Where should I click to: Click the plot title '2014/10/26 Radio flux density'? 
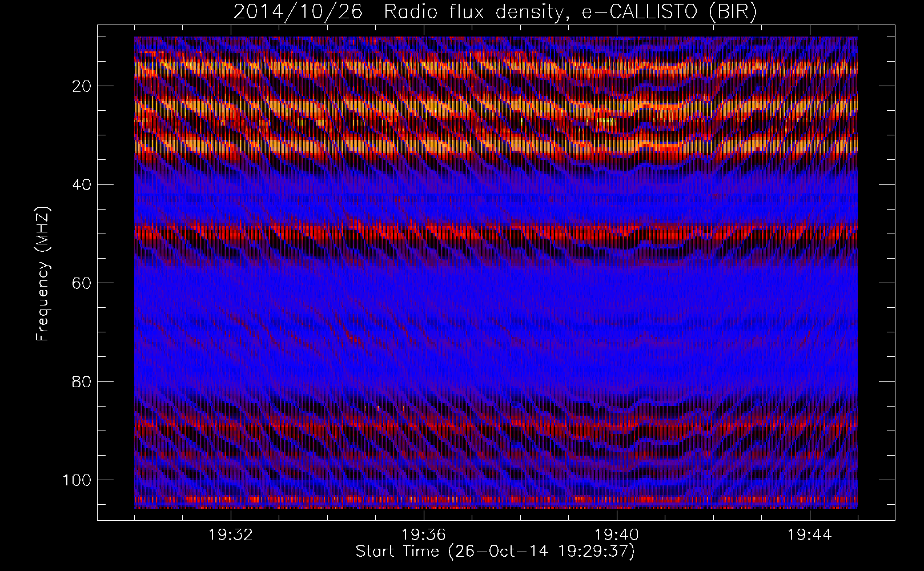[398, 13]
